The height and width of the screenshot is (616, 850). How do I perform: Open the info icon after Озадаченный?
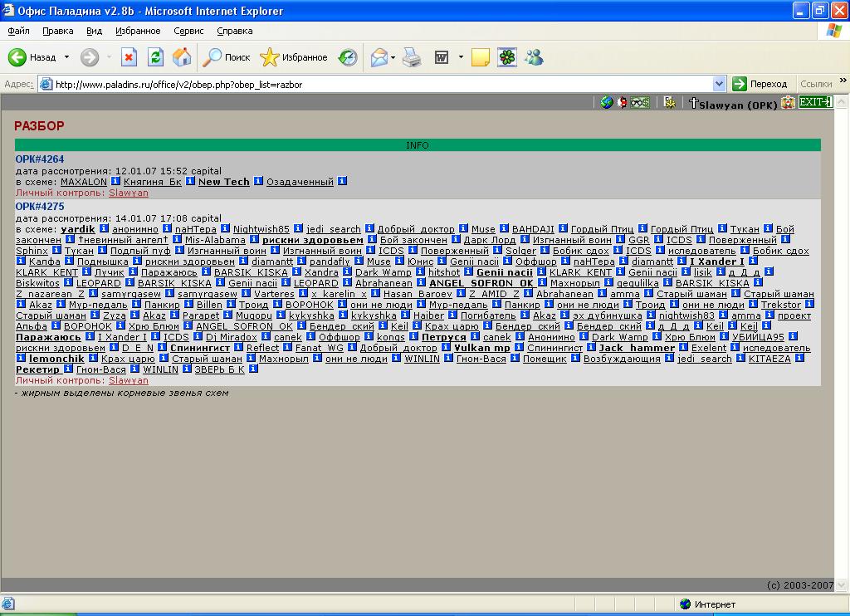pyautogui.click(x=343, y=181)
